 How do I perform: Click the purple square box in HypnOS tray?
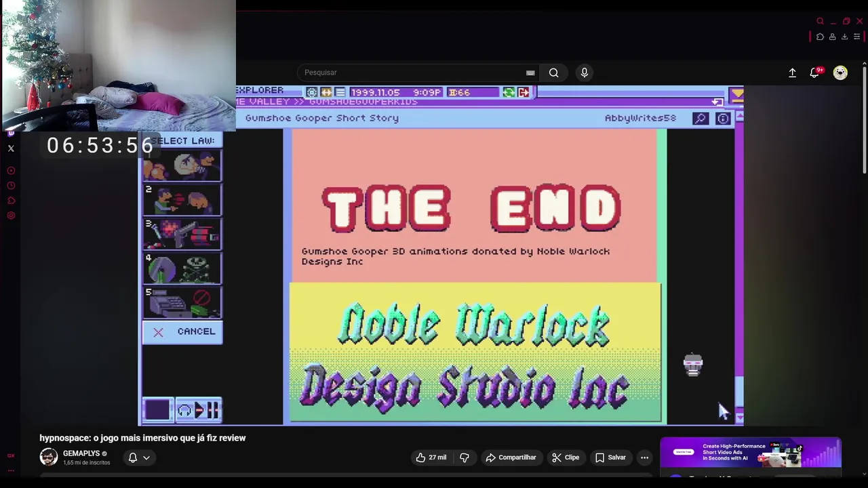[157, 409]
